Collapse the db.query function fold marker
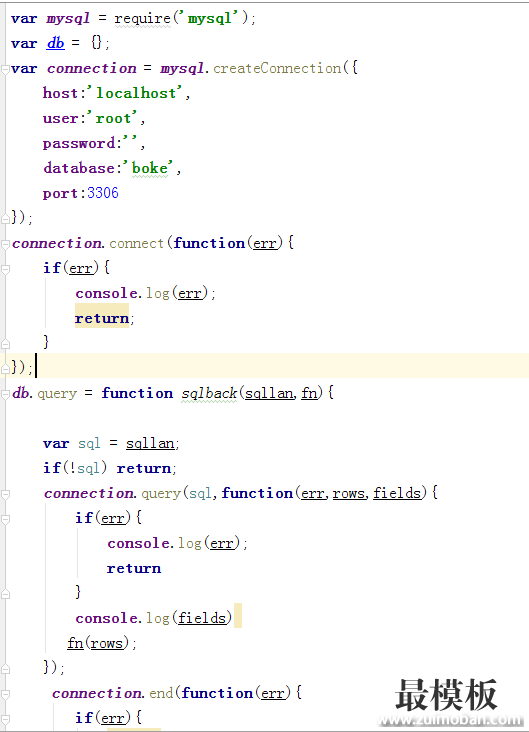This screenshot has width=529, height=732. click(5, 394)
